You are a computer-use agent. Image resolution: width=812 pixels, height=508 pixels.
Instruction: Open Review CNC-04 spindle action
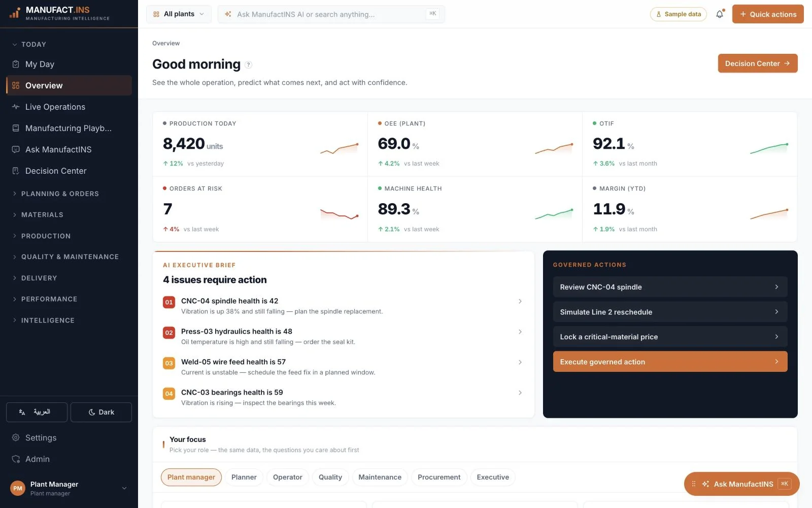pyautogui.click(x=670, y=287)
